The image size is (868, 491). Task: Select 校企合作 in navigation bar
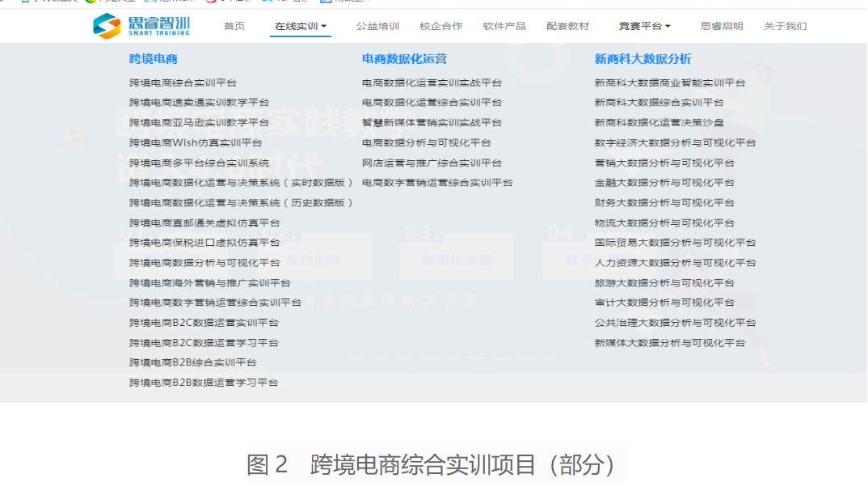(x=441, y=26)
